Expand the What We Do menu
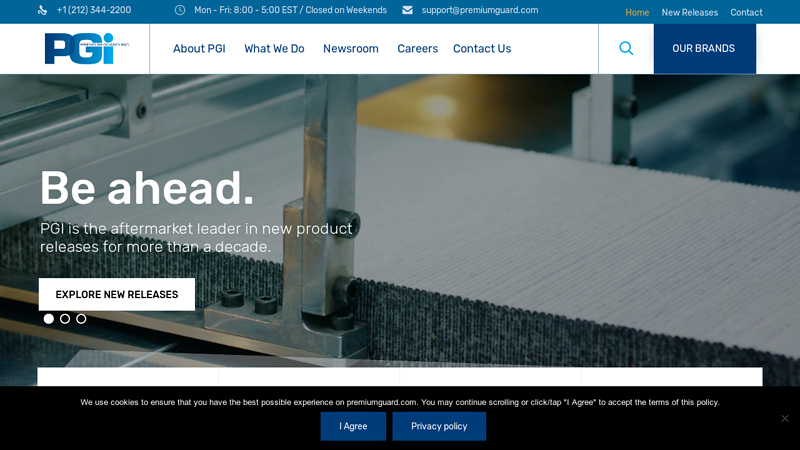 click(x=274, y=48)
